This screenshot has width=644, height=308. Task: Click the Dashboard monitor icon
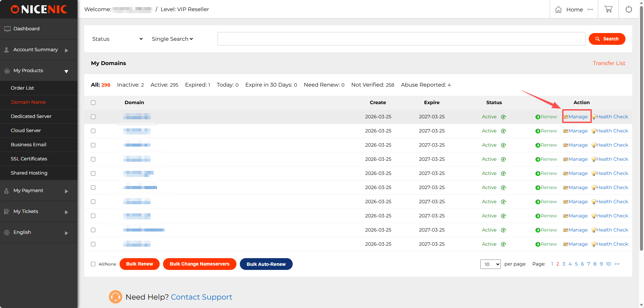point(7,29)
